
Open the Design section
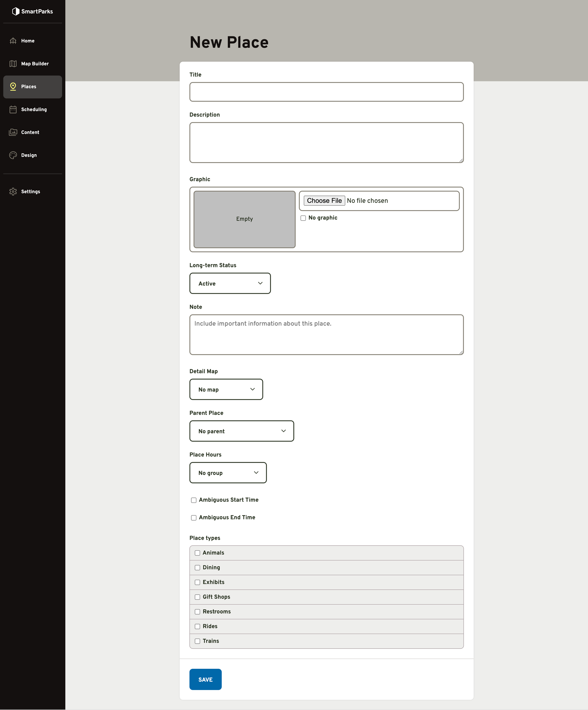33,155
